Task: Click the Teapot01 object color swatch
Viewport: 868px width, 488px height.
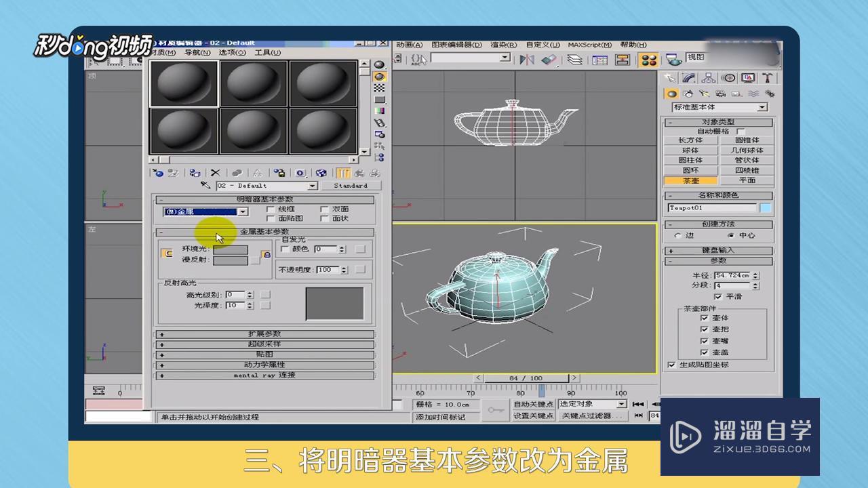Action: 766,208
